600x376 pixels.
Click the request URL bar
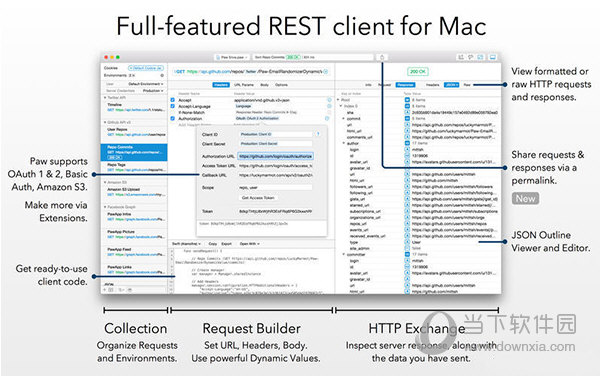(x=251, y=72)
